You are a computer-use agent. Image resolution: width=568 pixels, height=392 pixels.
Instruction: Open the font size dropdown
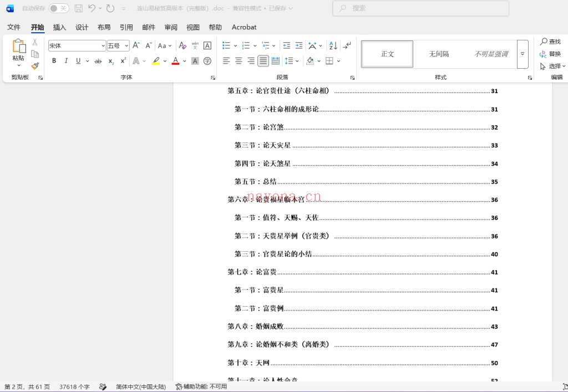click(x=126, y=45)
